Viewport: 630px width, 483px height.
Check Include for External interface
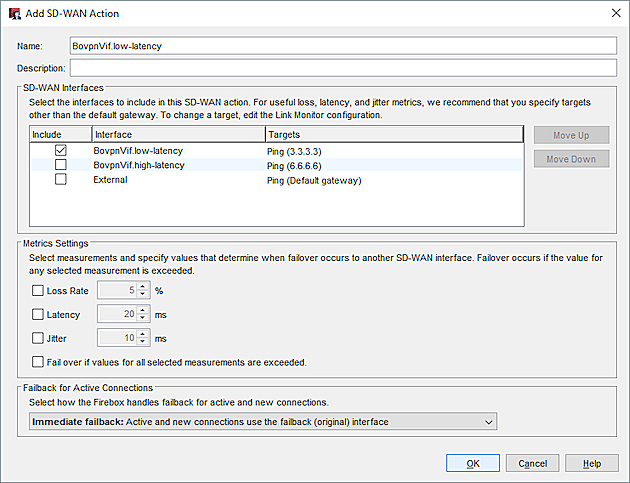(x=61, y=179)
